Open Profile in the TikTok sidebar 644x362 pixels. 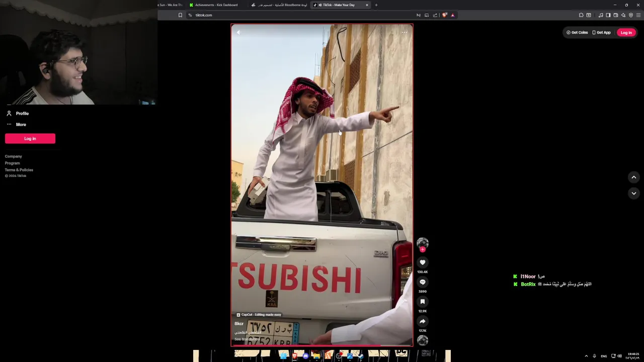18,114
